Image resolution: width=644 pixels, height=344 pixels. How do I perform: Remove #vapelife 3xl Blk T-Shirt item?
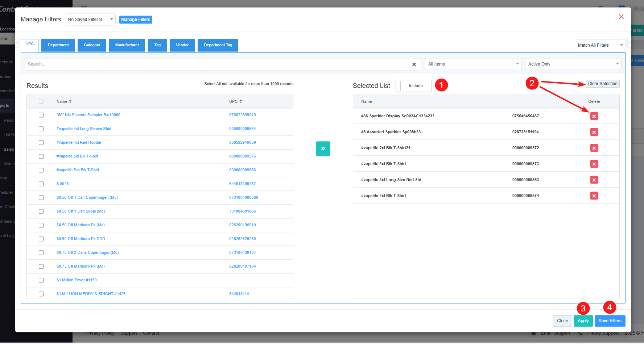pos(594,164)
